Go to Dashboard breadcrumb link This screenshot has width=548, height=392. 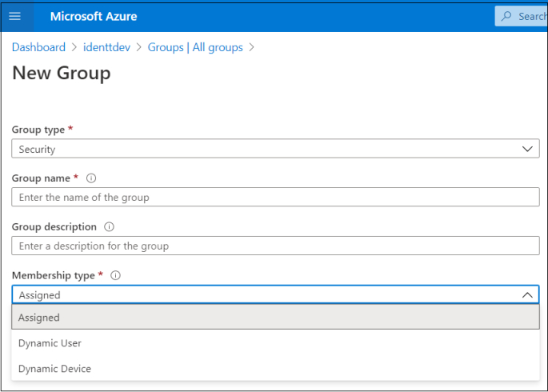tap(38, 47)
